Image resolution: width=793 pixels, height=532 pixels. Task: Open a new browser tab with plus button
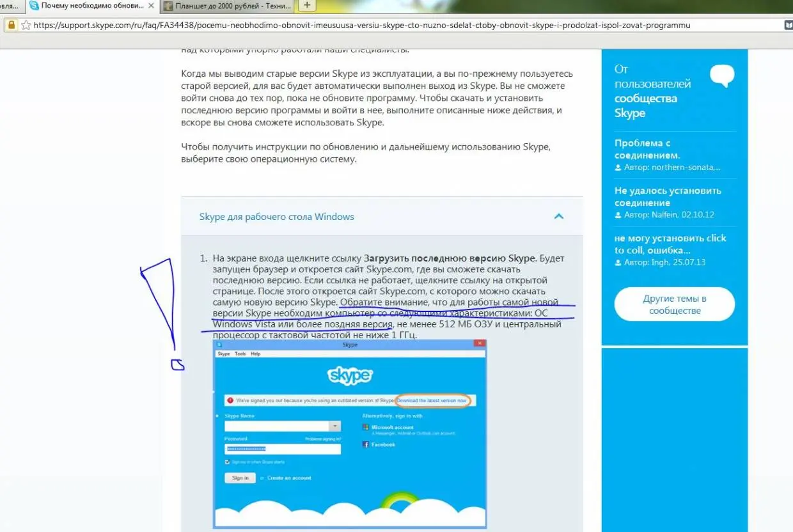pyautogui.click(x=307, y=5)
